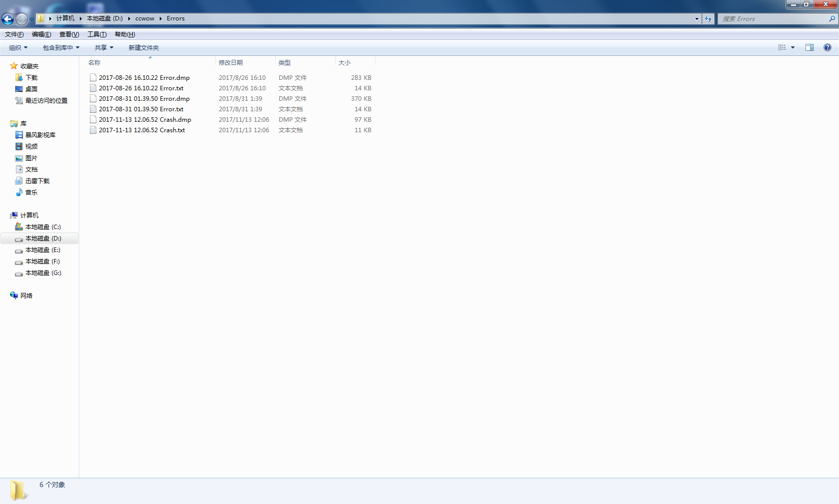This screenshot has width=839, height=504.
Task: Open the 包含到库中 dropdown
Action: (61, 48)
